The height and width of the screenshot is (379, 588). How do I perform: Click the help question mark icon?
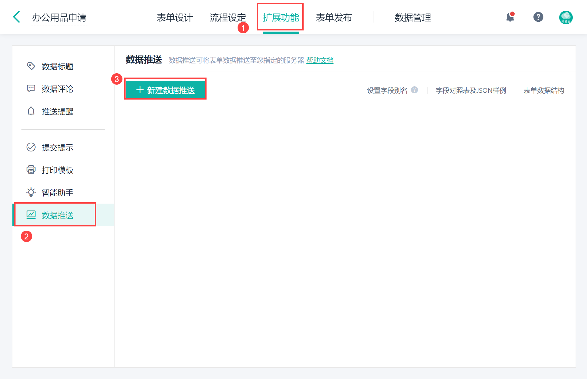click(x=538, y=17)
